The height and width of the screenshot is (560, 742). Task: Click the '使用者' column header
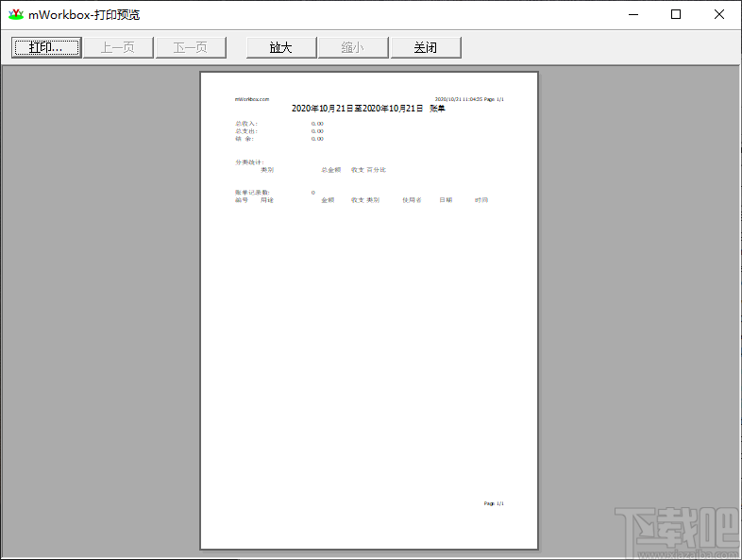[x=412, y=200]
